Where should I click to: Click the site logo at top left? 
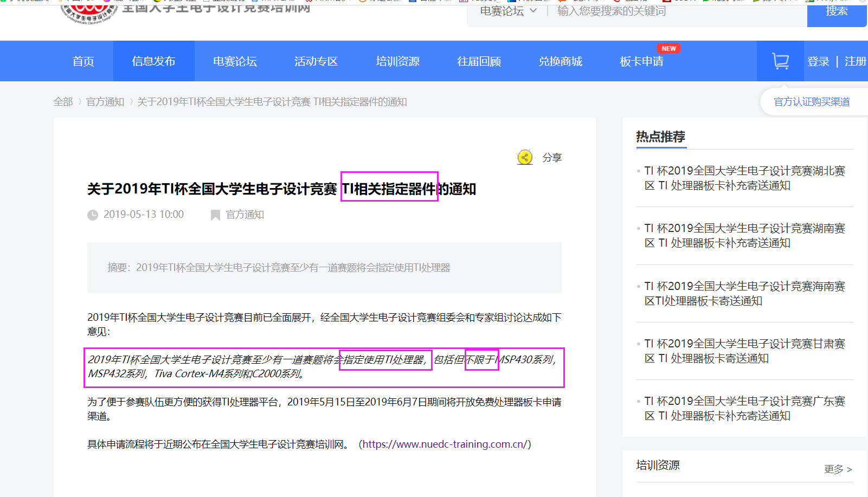click(x=89, y=12)
